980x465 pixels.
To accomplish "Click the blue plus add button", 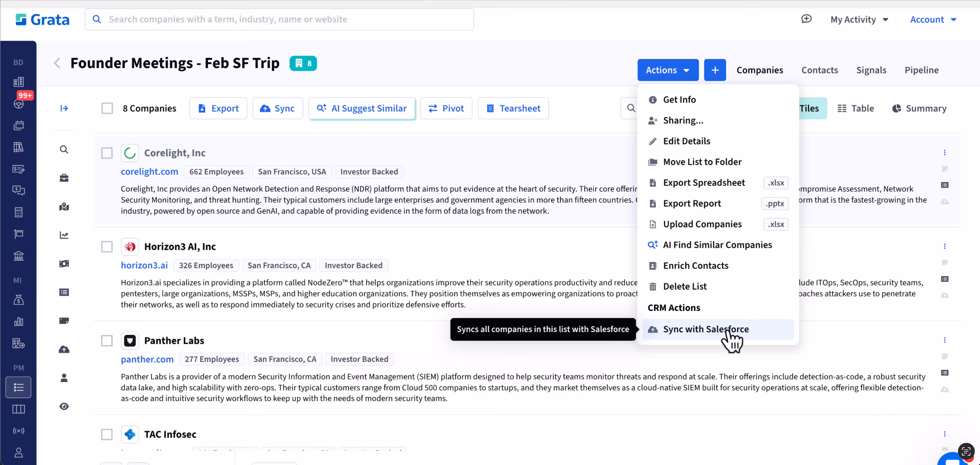I will tap(715, 70).
